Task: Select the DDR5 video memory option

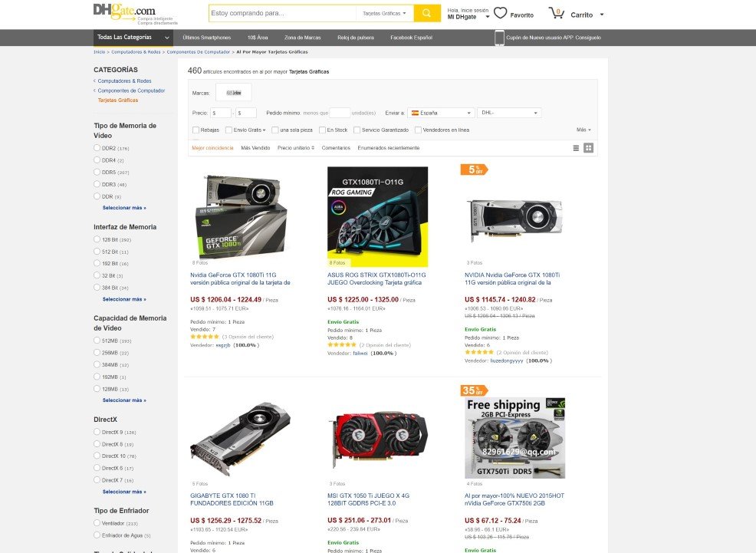Action: 97,172
